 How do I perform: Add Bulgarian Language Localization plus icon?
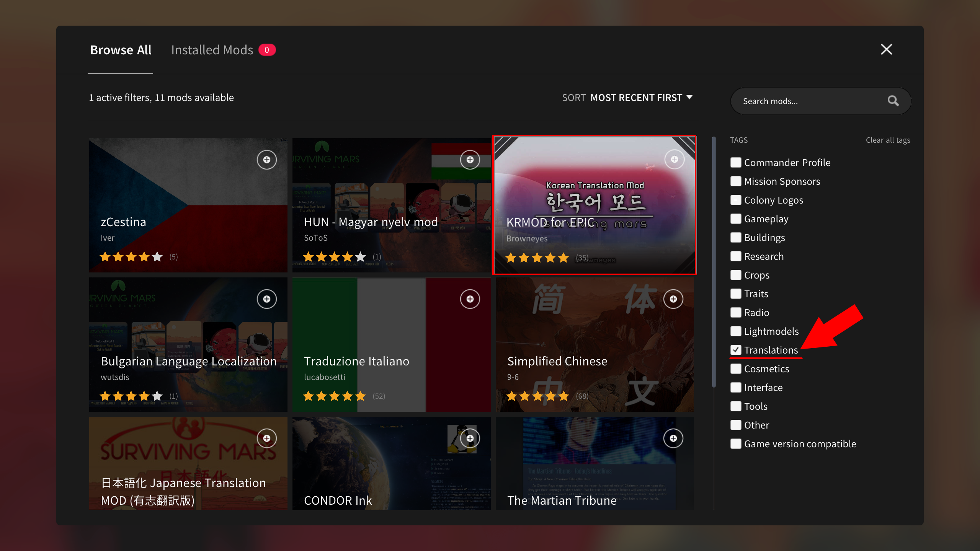click(266, 299)
